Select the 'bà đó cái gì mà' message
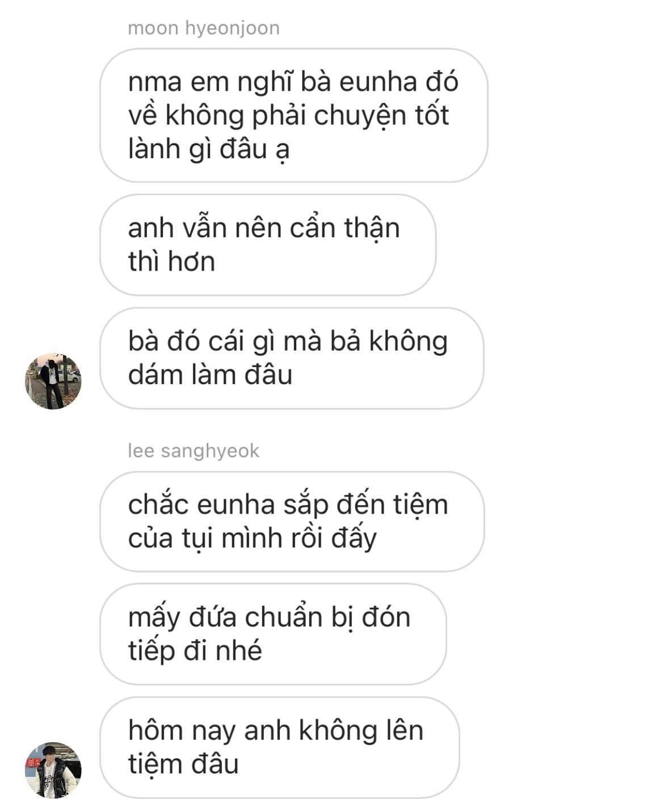Image resolution: width=664 pixels, height=812 pixels. click(x=292, y=358)
